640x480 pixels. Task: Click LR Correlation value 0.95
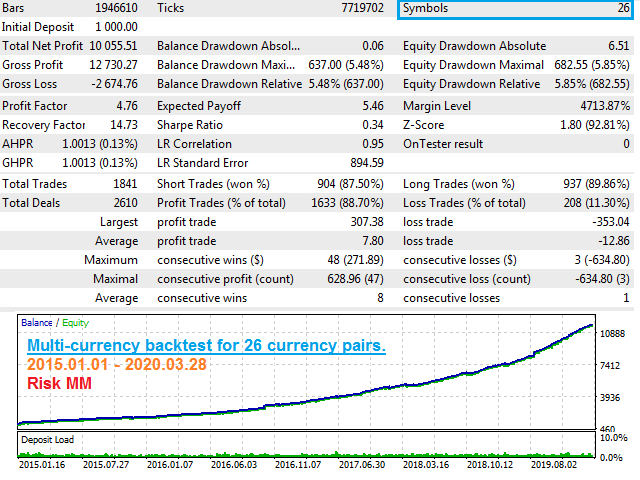pyautogui.click(x=373, y=144)
